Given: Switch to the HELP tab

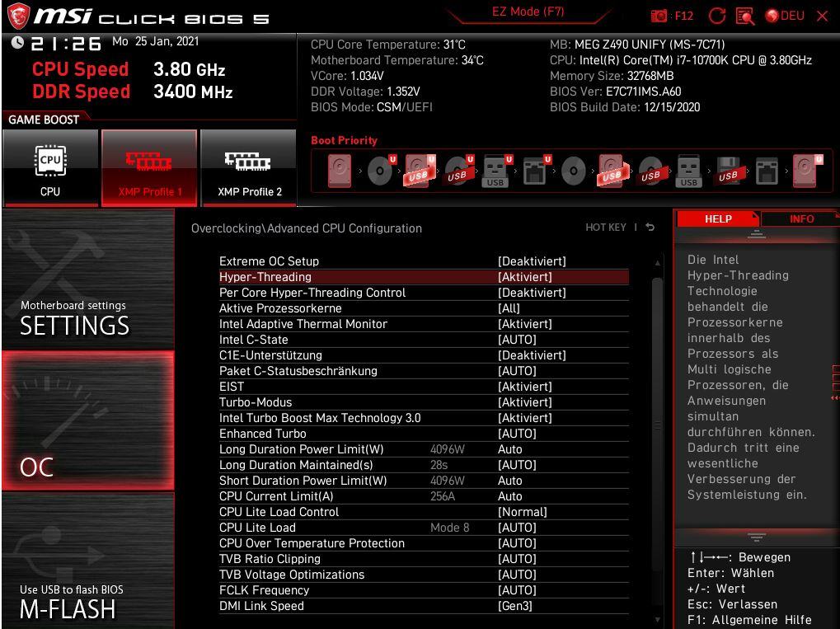Looking at the screenshot, I should pos(718,218).
